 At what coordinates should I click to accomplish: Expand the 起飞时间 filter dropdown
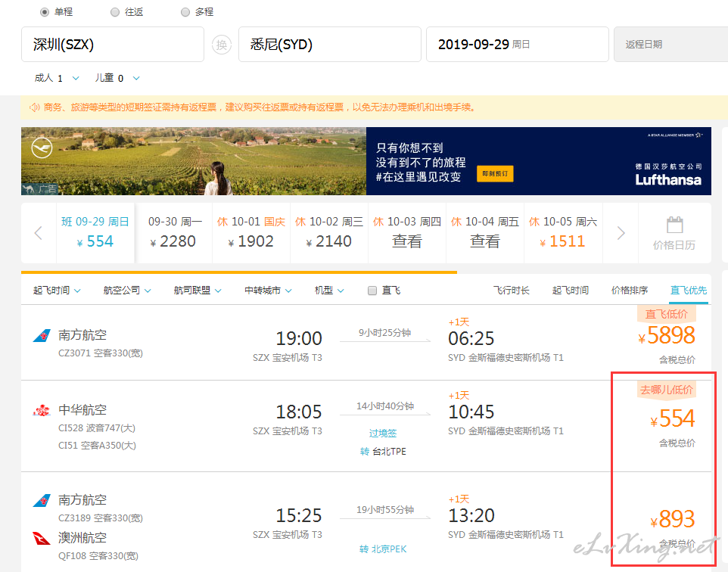click(57, 291)
